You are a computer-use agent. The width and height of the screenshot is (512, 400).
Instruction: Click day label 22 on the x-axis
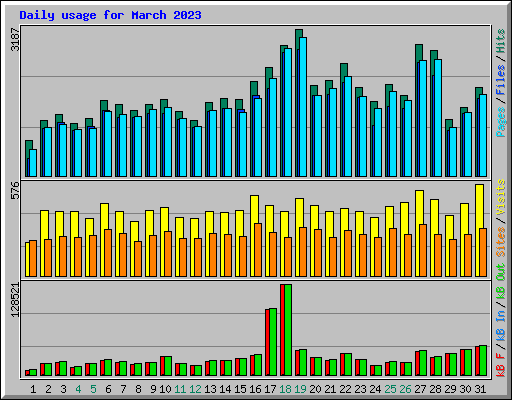coord(345,389)
